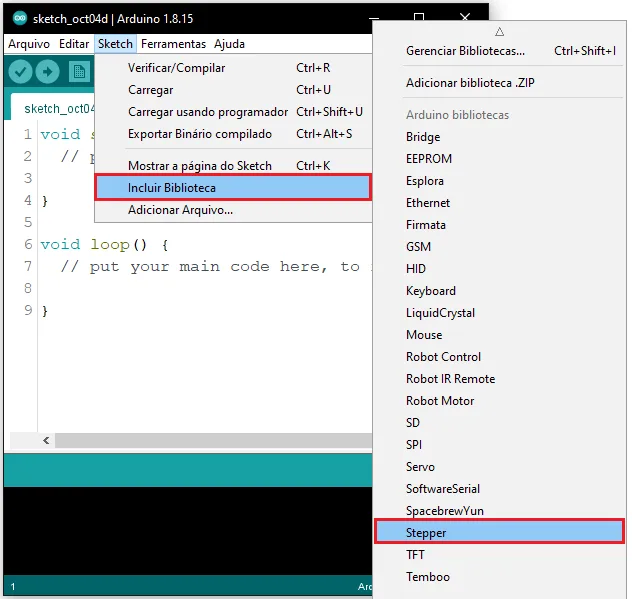Select Carregar usando programador
Viewport: 632px width, 599px height.
233,112
